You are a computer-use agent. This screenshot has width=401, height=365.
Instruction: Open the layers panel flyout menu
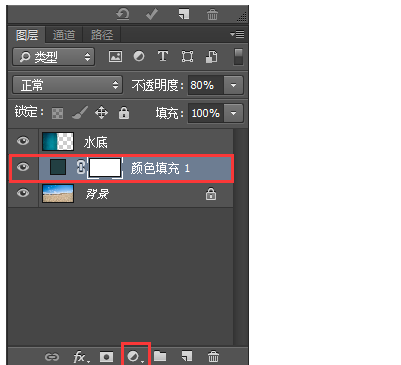coord(237,34)
